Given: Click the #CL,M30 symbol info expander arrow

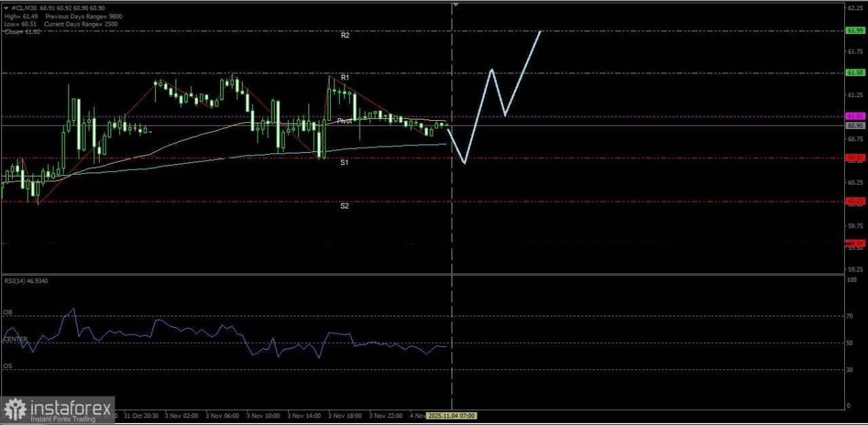Looking at the screenshot, I should coord(7,7).
